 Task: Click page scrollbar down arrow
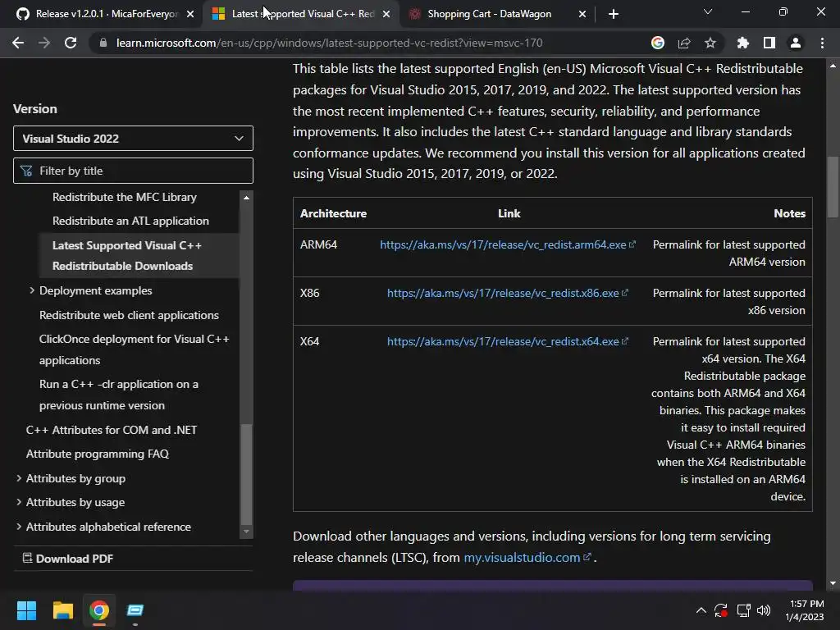coord(833,583)
